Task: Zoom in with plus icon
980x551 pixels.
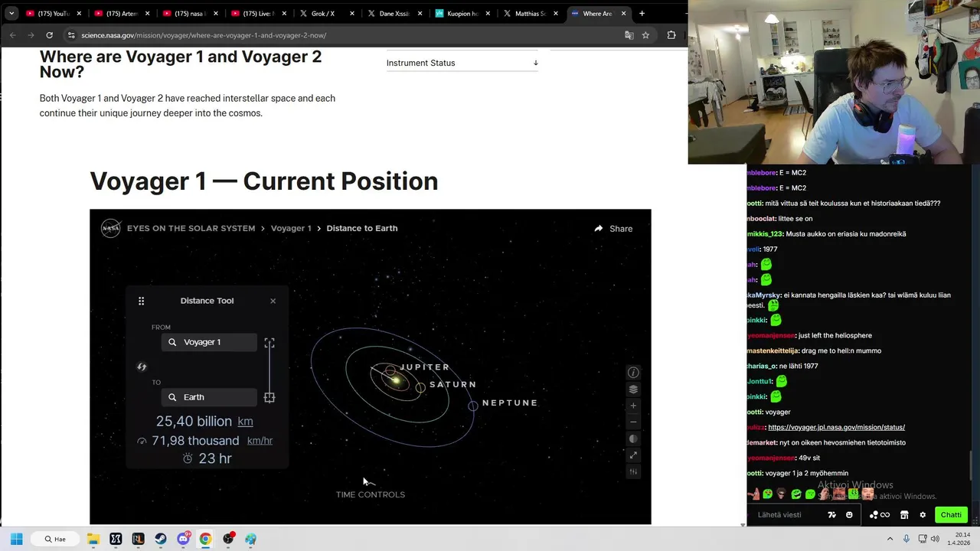Action: click(633, 406)
